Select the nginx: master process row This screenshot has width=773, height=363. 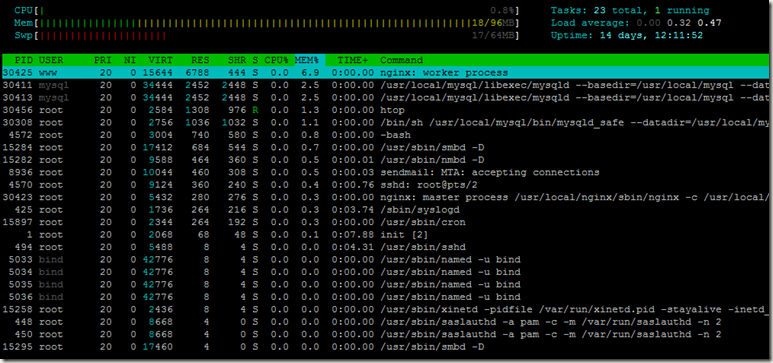pos(386,197)
